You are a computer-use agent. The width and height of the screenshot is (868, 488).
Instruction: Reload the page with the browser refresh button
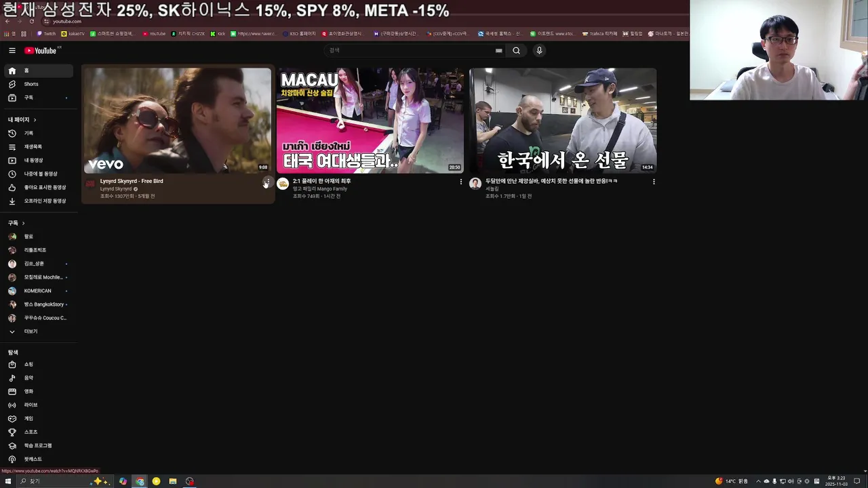(32, 21)
